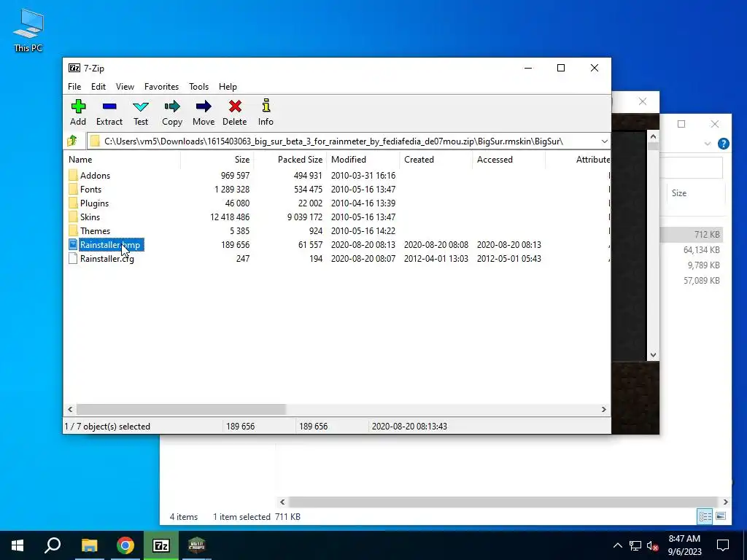This screenshot has width=747, height=560.
Task: Expand the address path dropdown
Action: click(x=604, y=141)
